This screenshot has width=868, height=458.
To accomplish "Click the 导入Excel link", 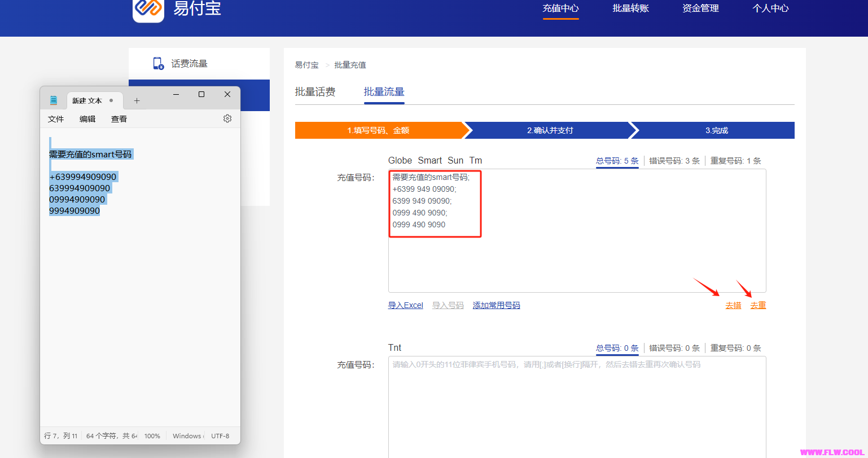I will pyautogui.click(x=406, y=305).
